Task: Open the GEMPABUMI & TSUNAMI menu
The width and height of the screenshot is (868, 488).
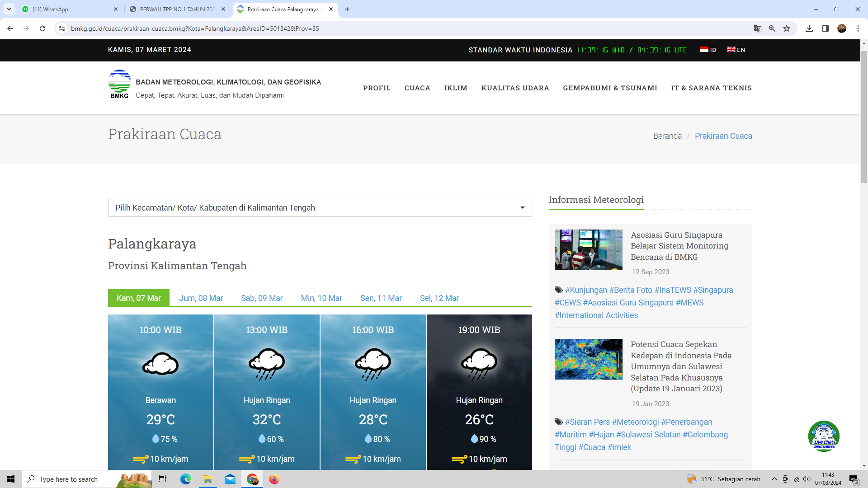Action: (610, 88)
